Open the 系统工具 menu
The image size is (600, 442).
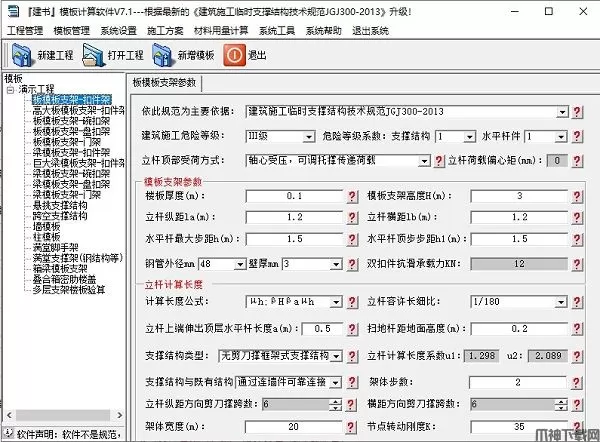(x=277, y=31)
